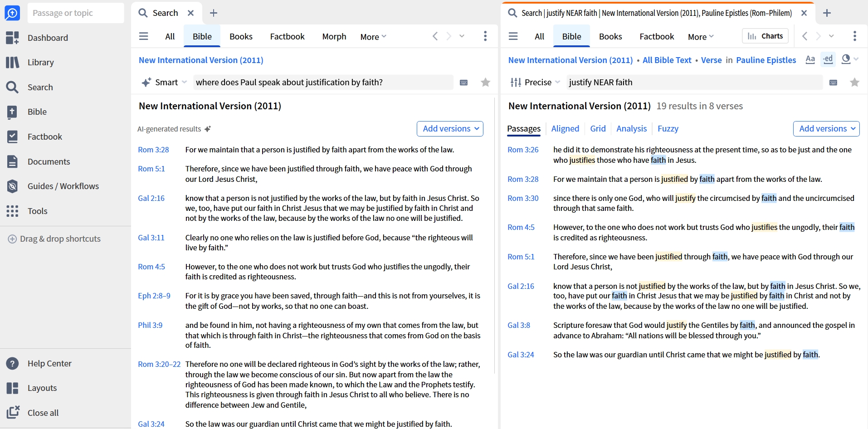Viewport: 868px width, 429px height.
Task: Expand More menu in right panel
Action: tap(701, 37)
